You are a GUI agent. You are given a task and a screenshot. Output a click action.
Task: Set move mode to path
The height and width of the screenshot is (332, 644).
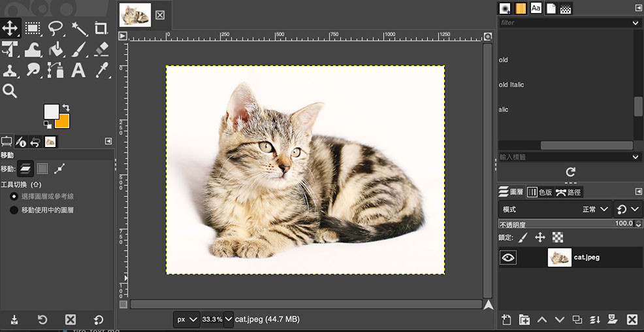click(x=59, y=169)
